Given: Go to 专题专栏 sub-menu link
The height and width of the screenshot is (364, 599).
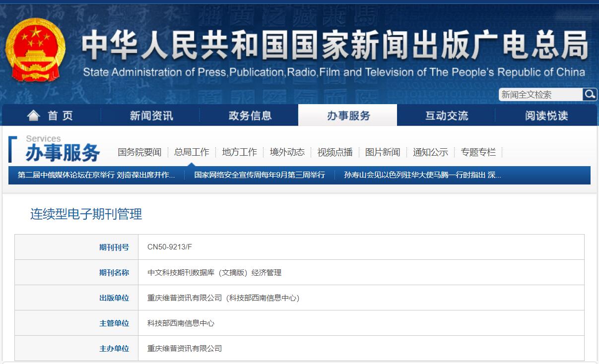Looking at the screenshot, I should click(478, 152).
